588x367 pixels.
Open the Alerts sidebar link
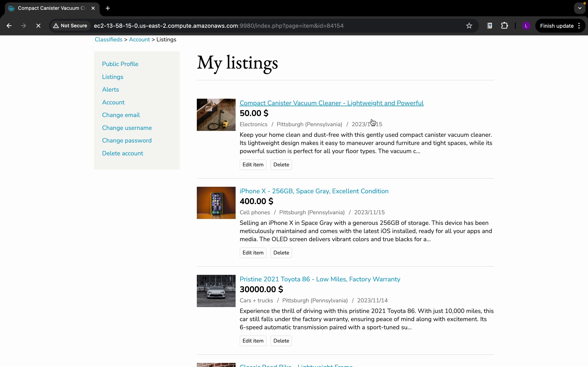(x=110, y=90)
